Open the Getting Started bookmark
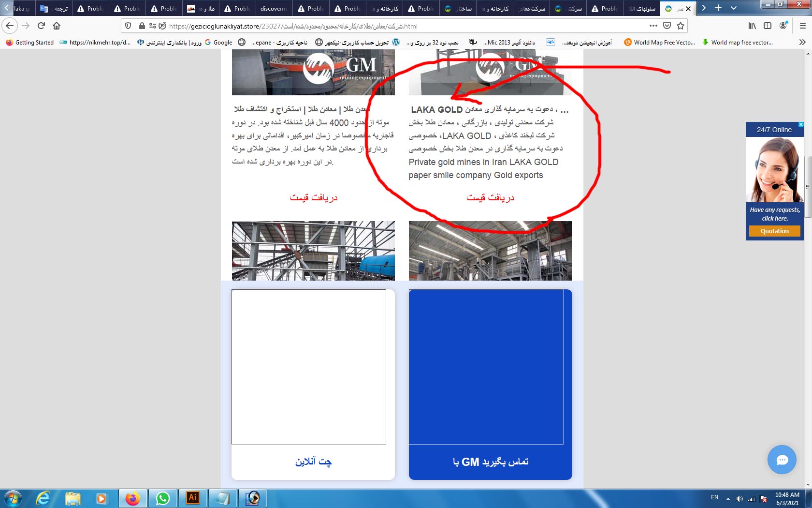 (x=30, y=43)
